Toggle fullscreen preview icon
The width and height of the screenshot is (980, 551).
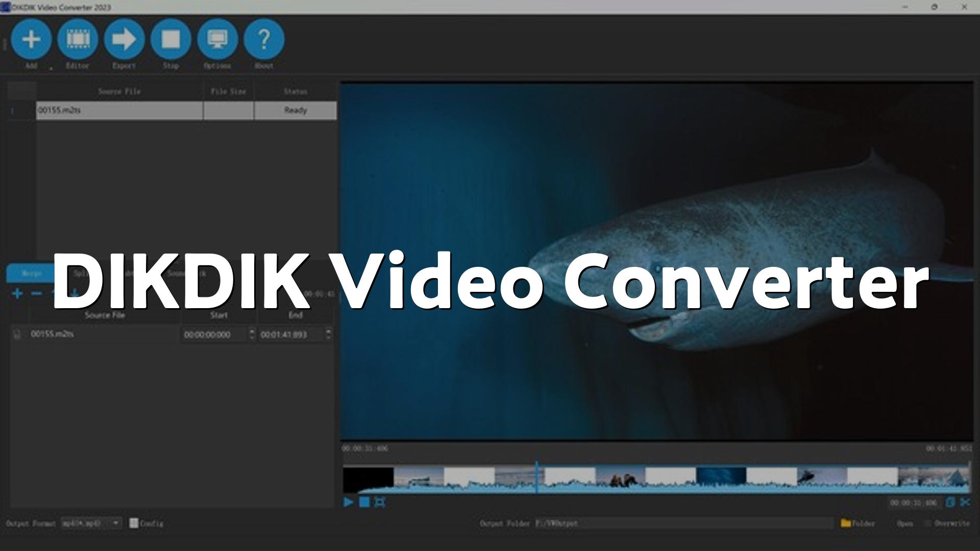pos(380,502)
